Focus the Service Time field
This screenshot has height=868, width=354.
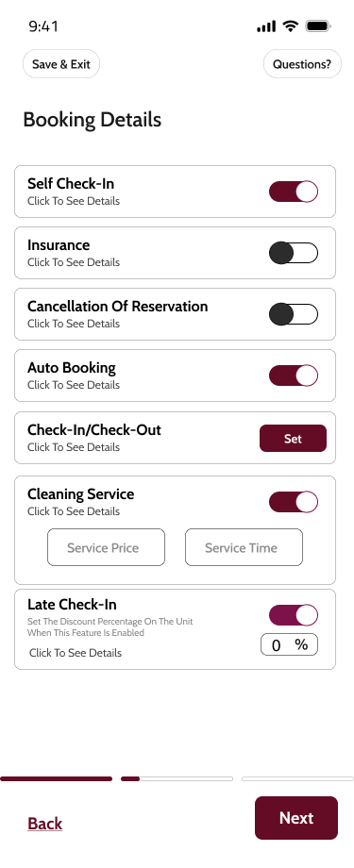244,547
